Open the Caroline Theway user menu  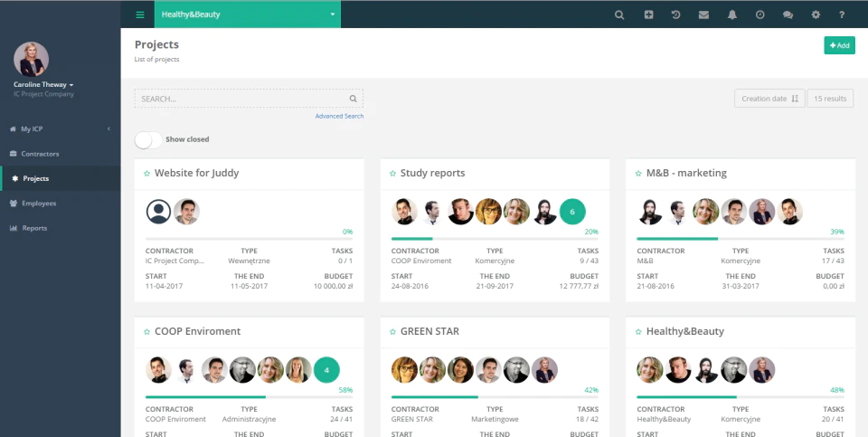[43, 85]
